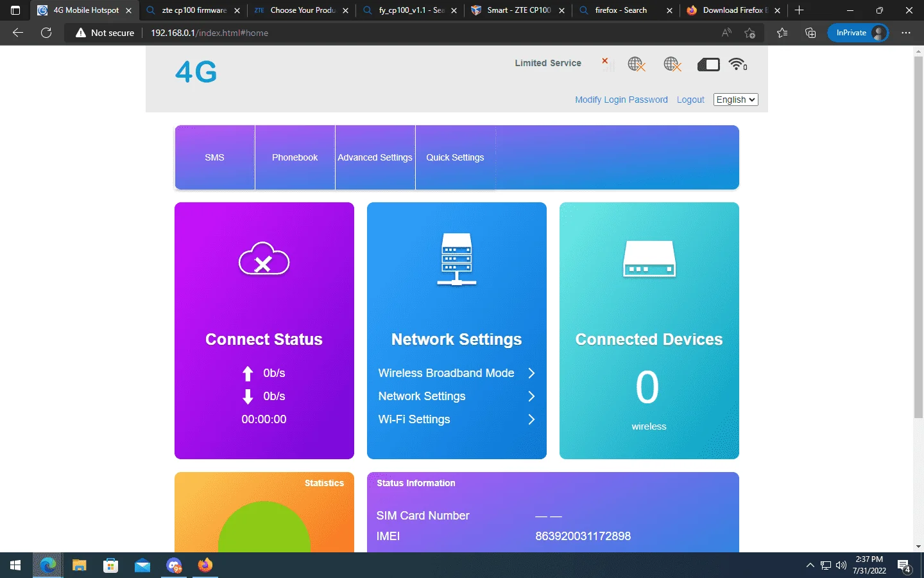Expand the Network Settings row chevron
This screenshot has height=578, width=924.
531,396
